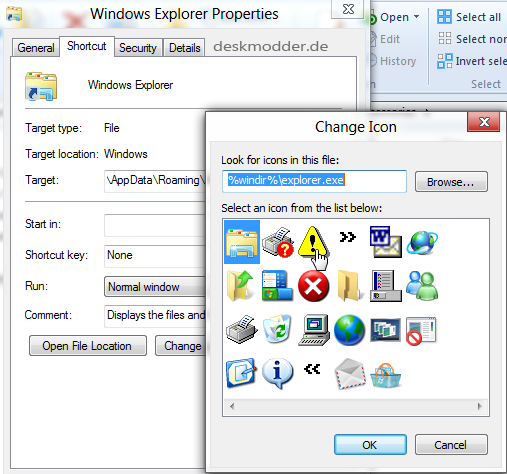This screenshot has height=474, width=507.
Task: Confirm with the OK button
Action: click(x=370, y=445)
